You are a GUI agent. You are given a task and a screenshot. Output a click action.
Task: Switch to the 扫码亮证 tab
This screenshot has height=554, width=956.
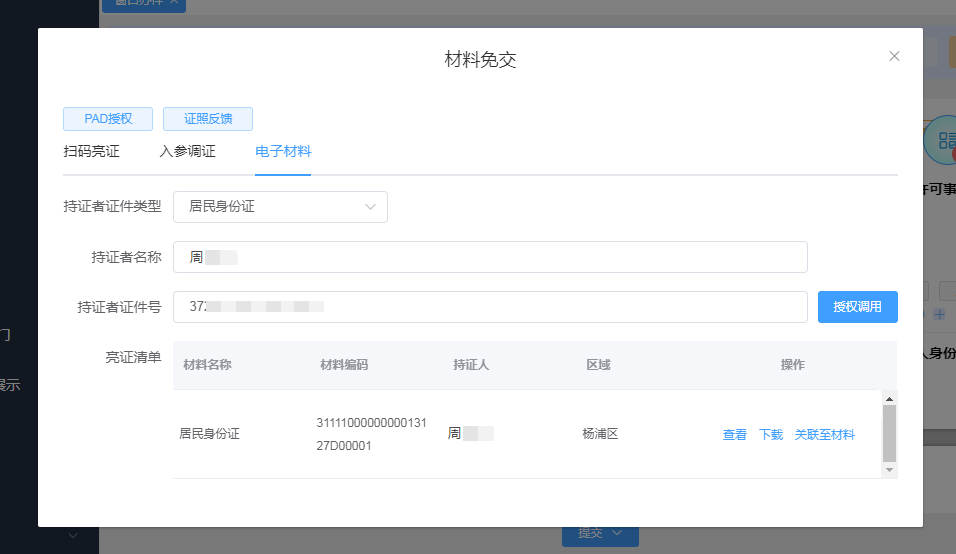(91, 151)
